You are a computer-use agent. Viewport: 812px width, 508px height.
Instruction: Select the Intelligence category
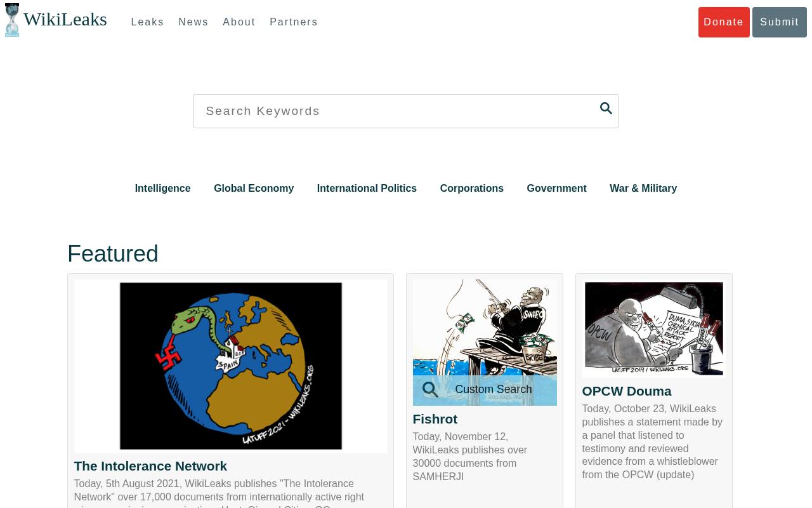(162, 189)
